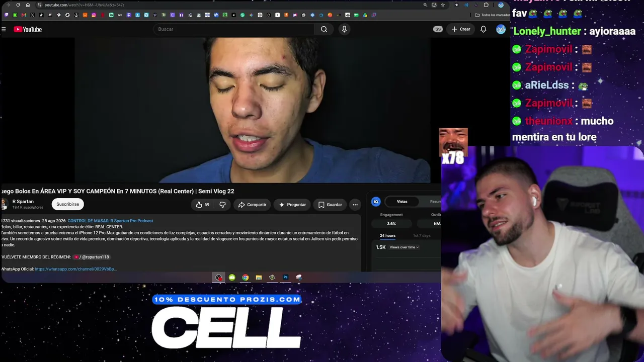Click the video title text
The image size is (644, 362).
(x=118, y=191)
